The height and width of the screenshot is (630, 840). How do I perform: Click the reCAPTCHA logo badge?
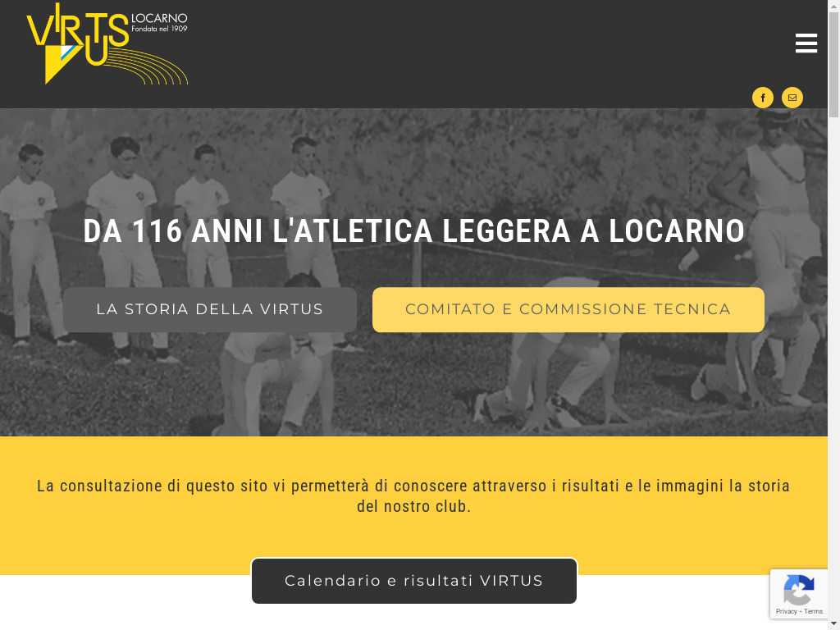tap(798, 589)
